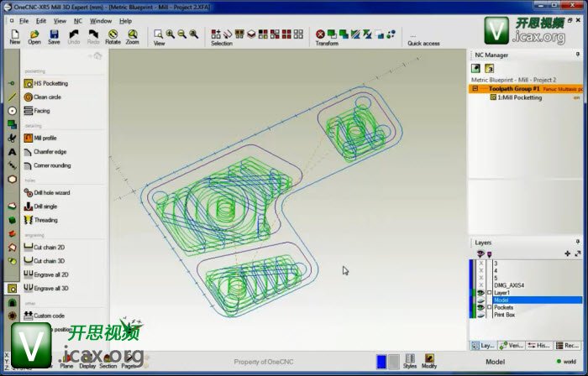Open the NC menu

(x=77, y=21)
